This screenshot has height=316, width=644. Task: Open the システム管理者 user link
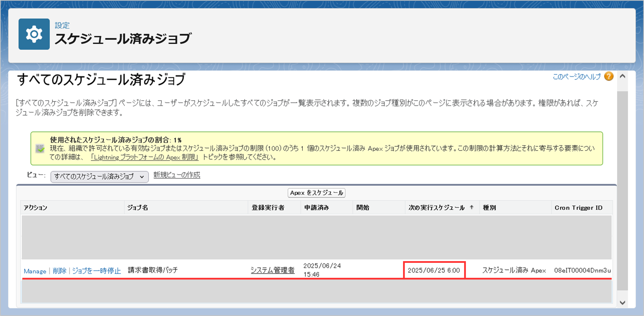coord(272,270)
